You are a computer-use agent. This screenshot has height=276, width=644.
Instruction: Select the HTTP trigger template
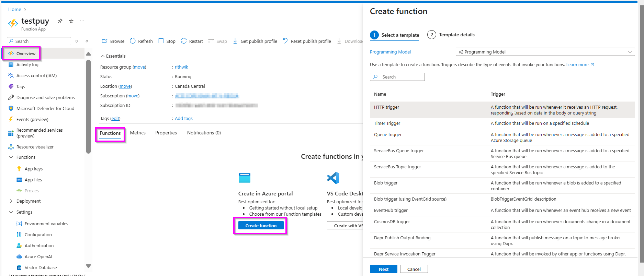click(x=502, y=110)
